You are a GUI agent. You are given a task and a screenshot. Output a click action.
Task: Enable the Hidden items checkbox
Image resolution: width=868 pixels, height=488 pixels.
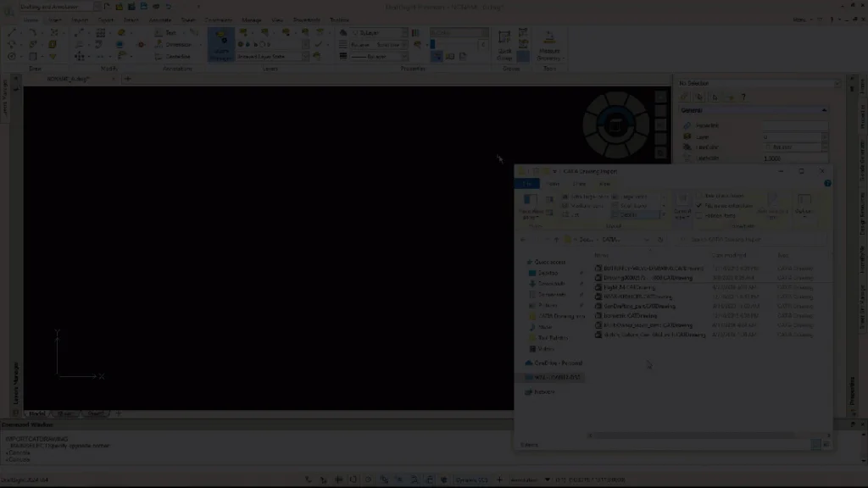pyautogui.click(x=700, y=216)
